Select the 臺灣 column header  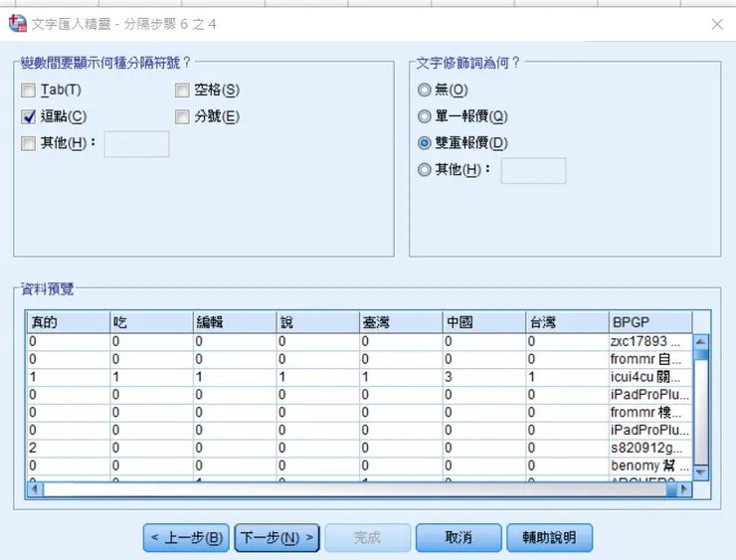click(x=401, y=322)
